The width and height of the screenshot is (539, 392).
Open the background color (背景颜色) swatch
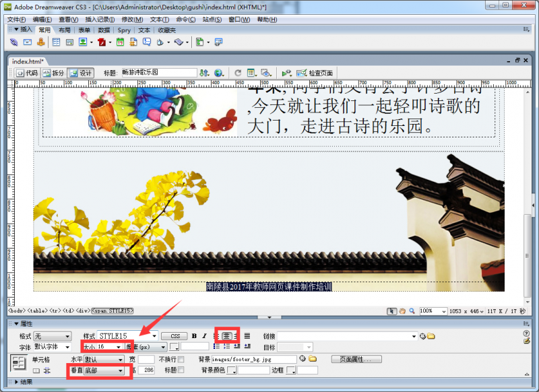pyautogui.click(x=232, y=370)
